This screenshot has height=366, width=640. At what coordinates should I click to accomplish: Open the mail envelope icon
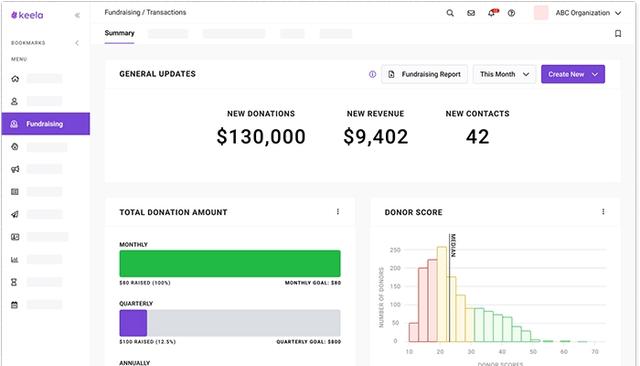[471, 13]
